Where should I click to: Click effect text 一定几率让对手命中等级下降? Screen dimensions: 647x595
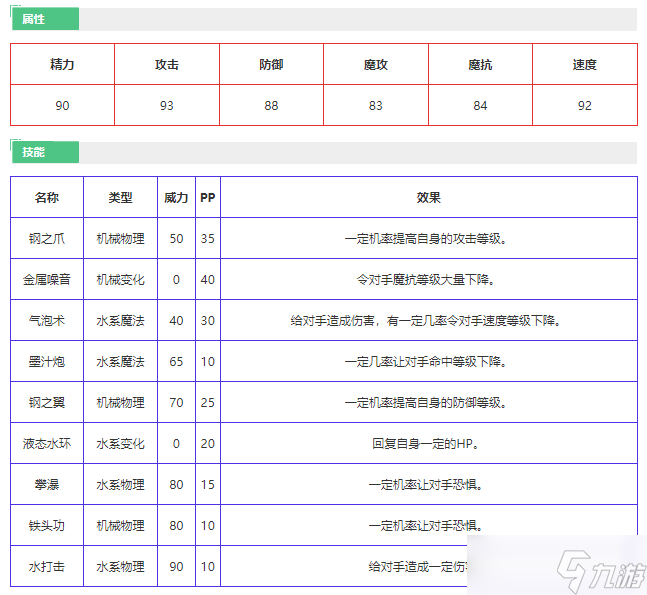pos(425,361)
